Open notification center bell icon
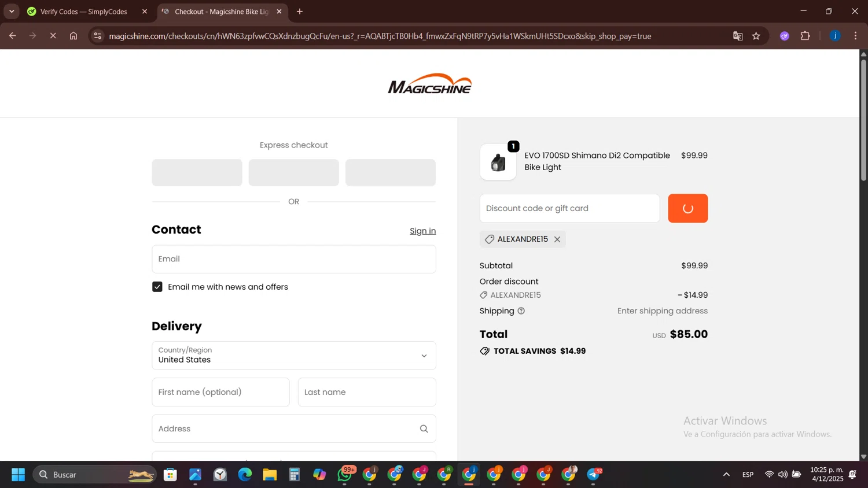The height and width of the screenshot is (488, 868). [x=853, y=475]
